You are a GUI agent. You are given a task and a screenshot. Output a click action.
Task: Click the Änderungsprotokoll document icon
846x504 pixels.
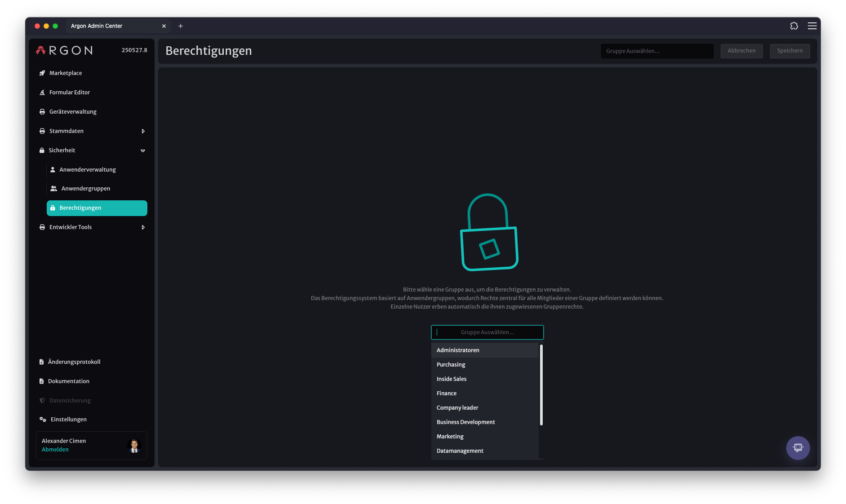(41, 362)
